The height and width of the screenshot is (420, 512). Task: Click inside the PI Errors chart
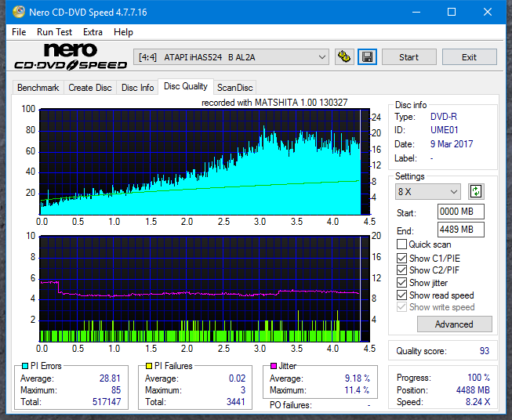[205, 162]
